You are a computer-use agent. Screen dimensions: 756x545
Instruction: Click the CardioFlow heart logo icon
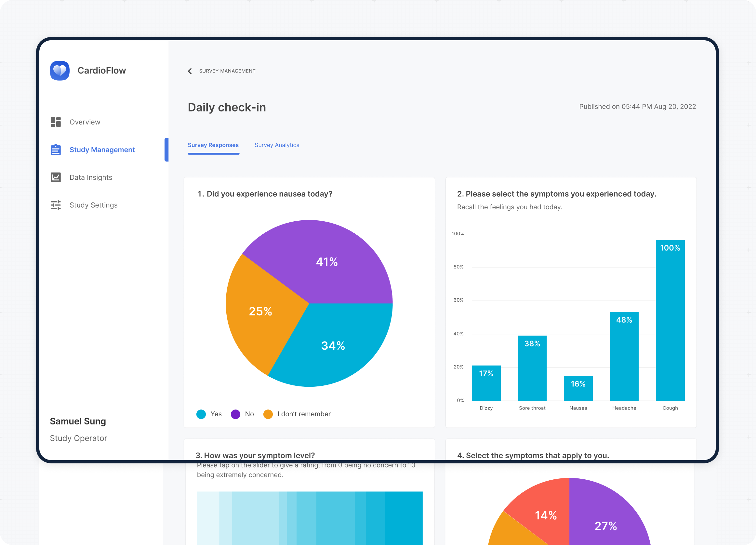(x=60, y=70)
